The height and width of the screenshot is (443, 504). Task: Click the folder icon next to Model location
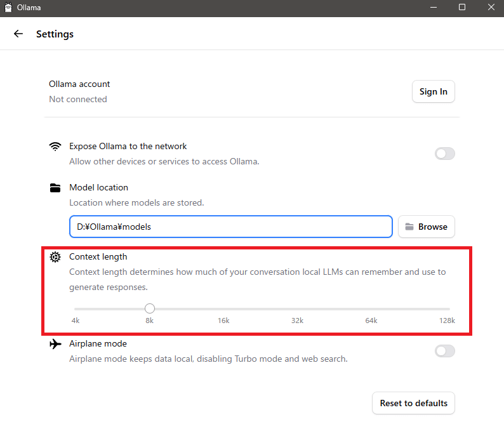[55, 188]
